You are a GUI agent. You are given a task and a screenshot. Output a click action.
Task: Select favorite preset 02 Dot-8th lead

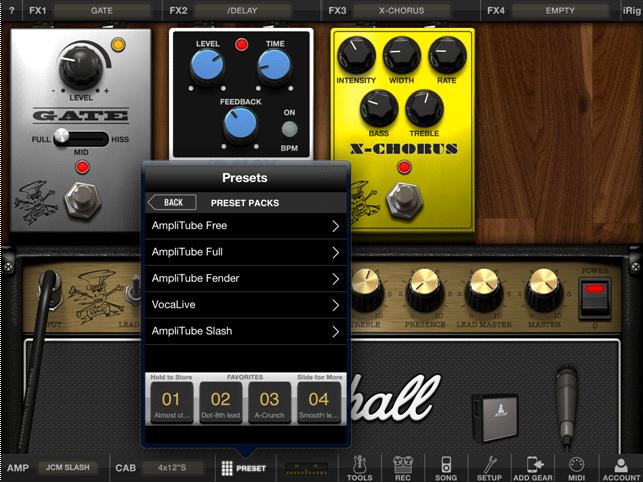coord(221,402)
